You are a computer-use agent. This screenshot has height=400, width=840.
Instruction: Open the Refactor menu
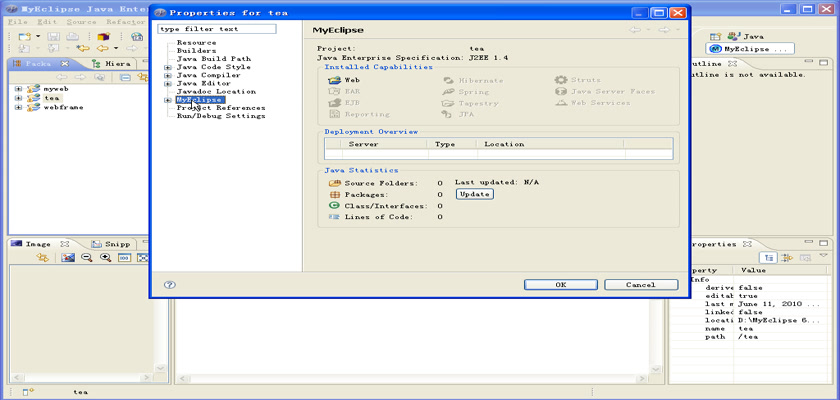[126, 22]
